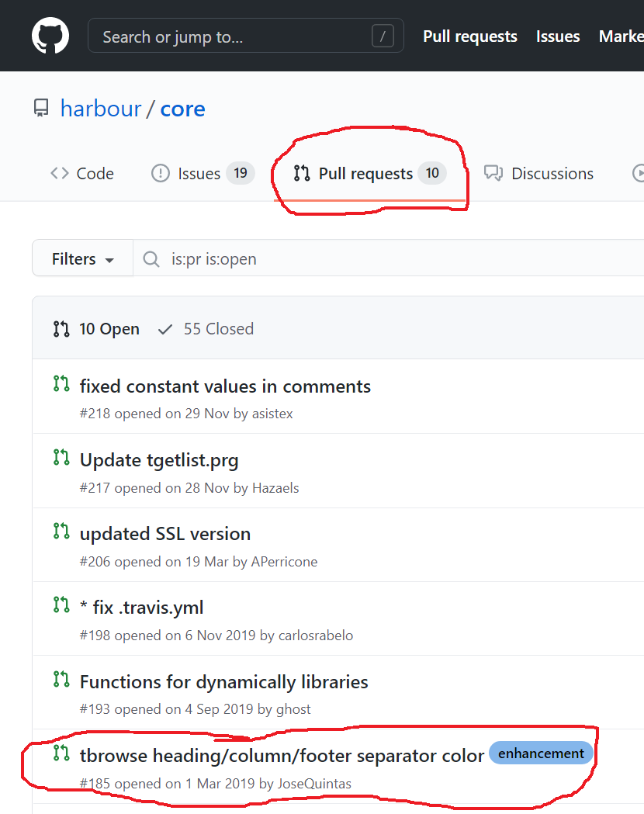Image resolution: width=644 pixels, height=814 pixels.
Task: Click the search magnifier icon in filter box
Action: pos(151,258)
